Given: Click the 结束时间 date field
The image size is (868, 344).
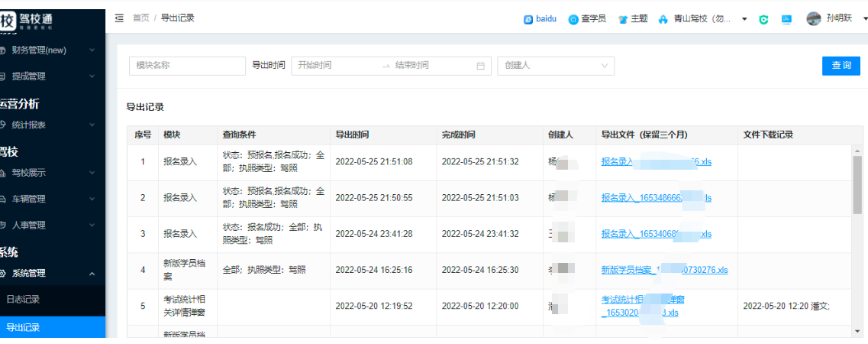Looking at the screenshot, I should [432, 66].
